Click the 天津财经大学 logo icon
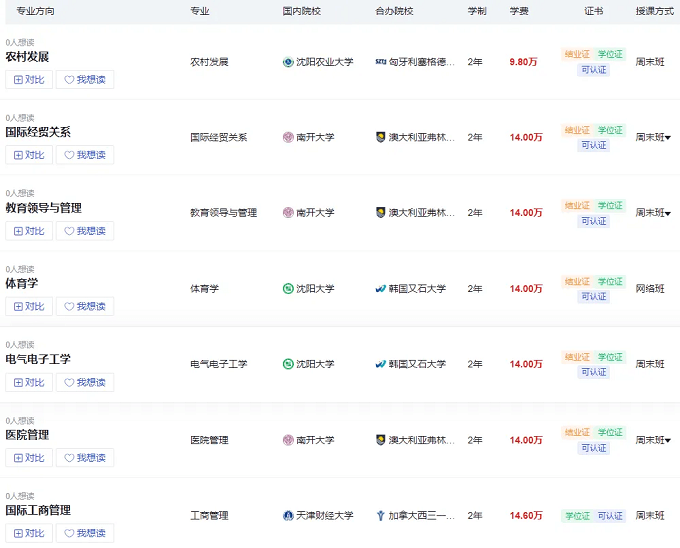 (x=288, y=515)
